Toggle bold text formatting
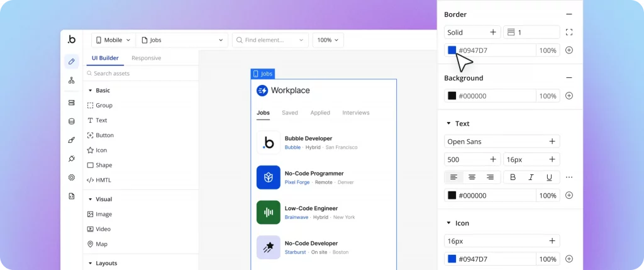 coord(513,177)
